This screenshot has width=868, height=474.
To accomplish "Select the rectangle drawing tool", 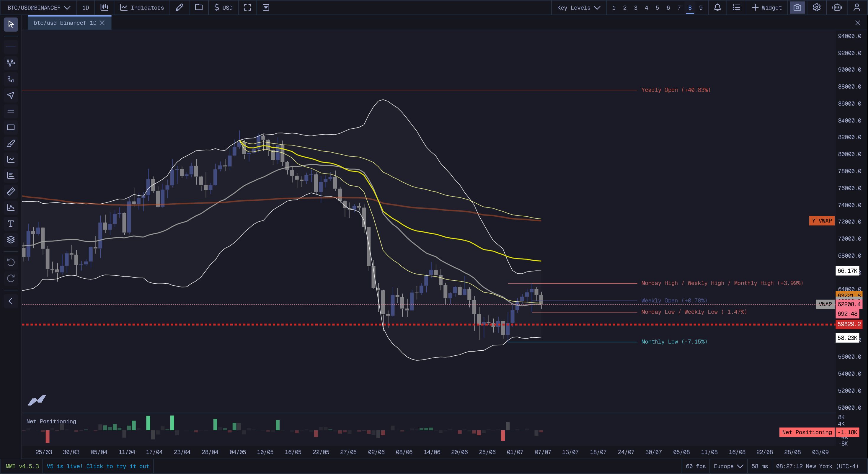I will tap(11, 127).
